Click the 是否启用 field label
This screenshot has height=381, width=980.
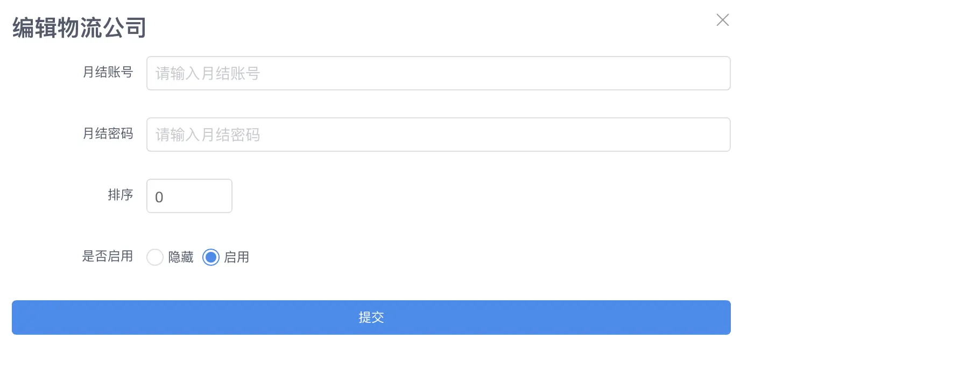[x=107, y=256]
